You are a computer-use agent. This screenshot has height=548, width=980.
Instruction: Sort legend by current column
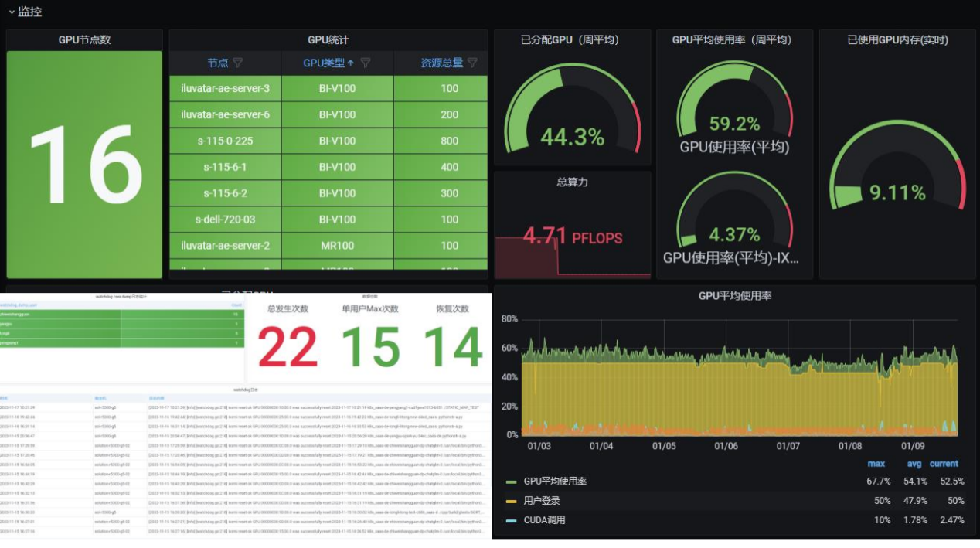pyautogui.click(x=944, y=464)
